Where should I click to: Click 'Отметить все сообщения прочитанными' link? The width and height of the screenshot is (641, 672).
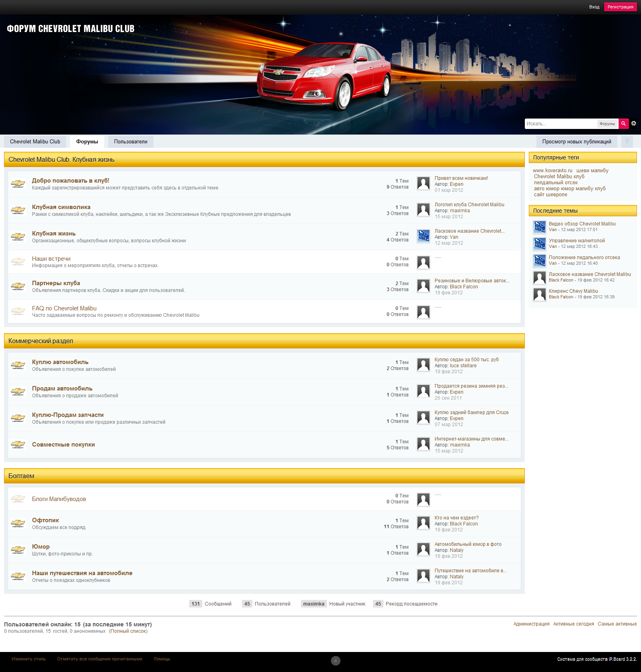(x=100, y=659)
